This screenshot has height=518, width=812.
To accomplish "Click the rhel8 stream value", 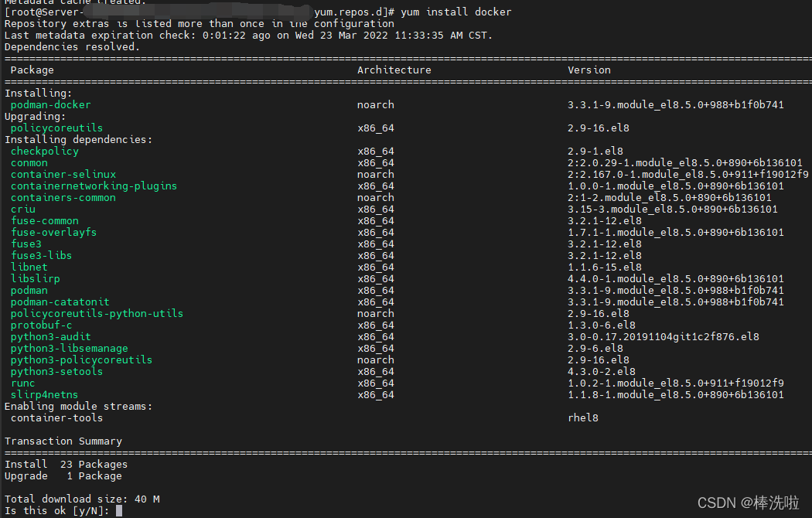I will (583, 417).
